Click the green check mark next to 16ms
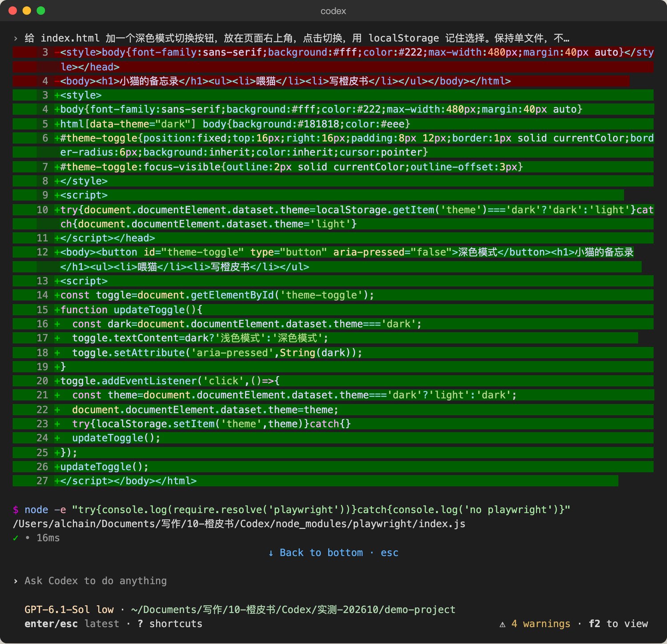 16,538
